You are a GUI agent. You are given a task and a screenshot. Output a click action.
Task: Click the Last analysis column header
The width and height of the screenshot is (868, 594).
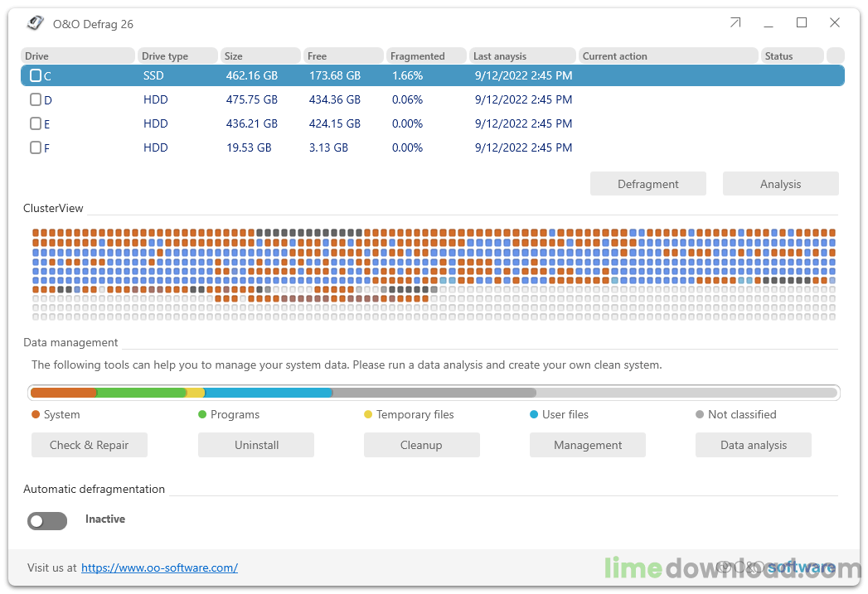(522, 56)
